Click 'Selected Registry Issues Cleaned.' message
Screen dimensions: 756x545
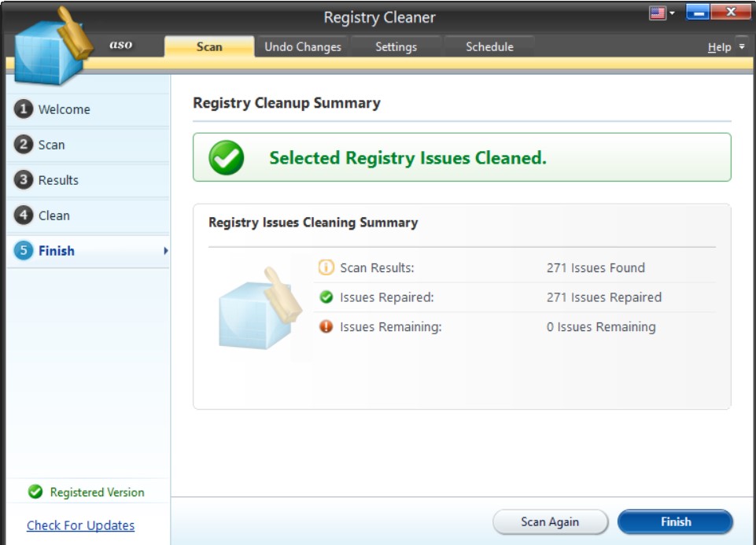coord(408,158)
